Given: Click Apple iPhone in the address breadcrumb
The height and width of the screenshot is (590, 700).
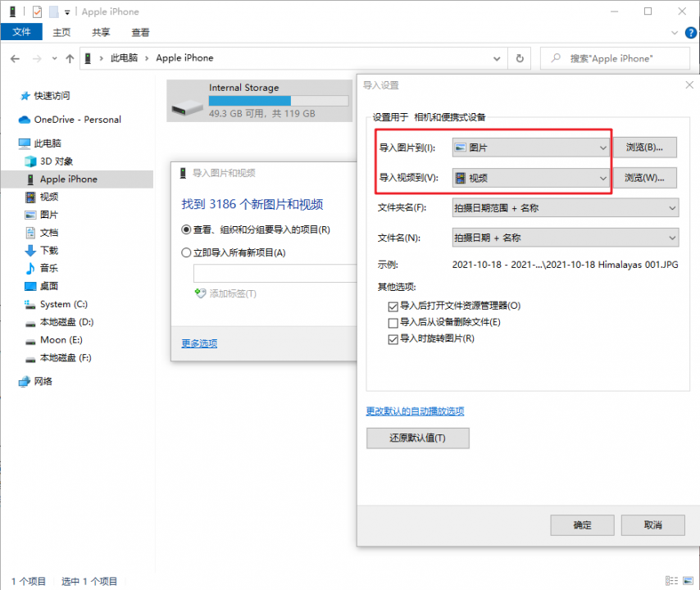Looking at the screenshot, I should point(184,58).
